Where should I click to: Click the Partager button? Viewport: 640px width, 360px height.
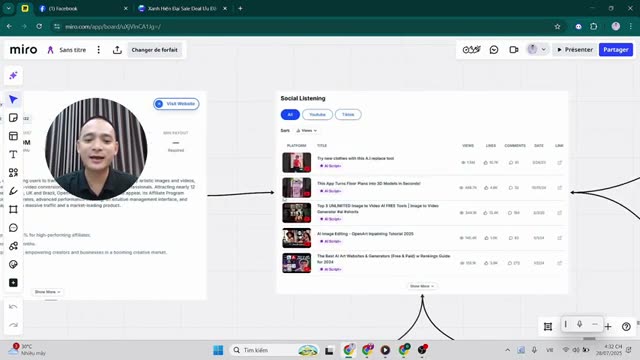pos(616,50)
